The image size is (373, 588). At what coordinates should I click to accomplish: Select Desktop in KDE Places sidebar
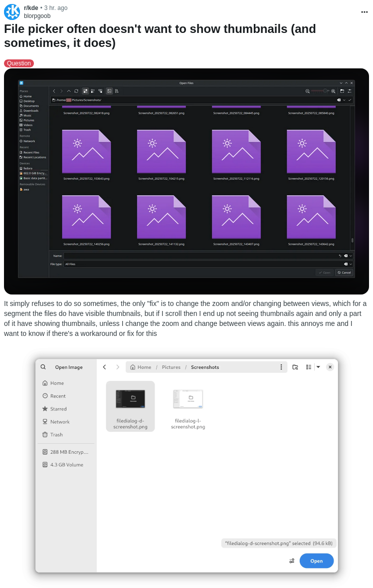[x=27, y=101]
